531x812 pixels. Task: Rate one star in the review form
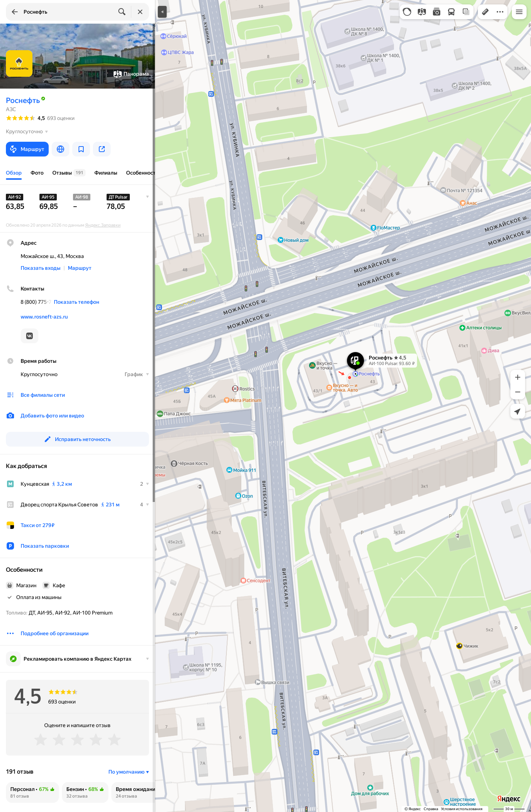coord(41,739)
